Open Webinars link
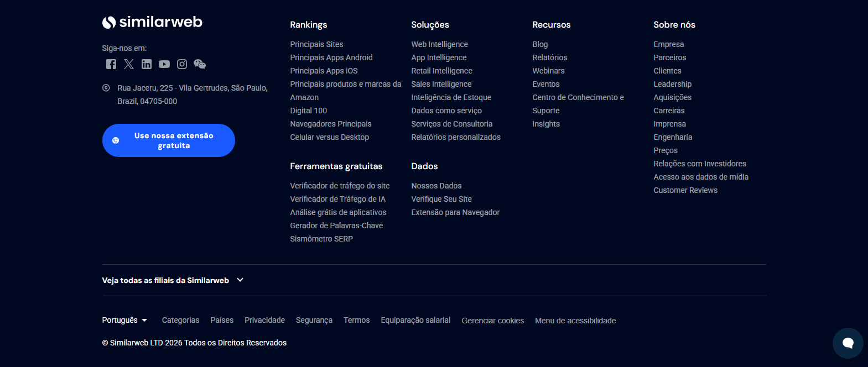This screenshot has height=367, width=868. coord(548,71)
